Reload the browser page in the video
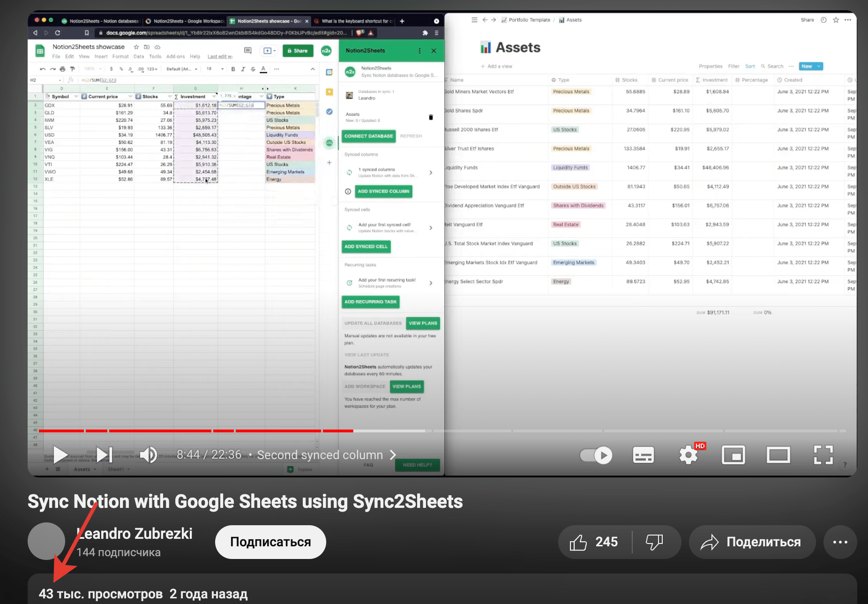This screenshot has height=604, width=868. tap(58, 33)
